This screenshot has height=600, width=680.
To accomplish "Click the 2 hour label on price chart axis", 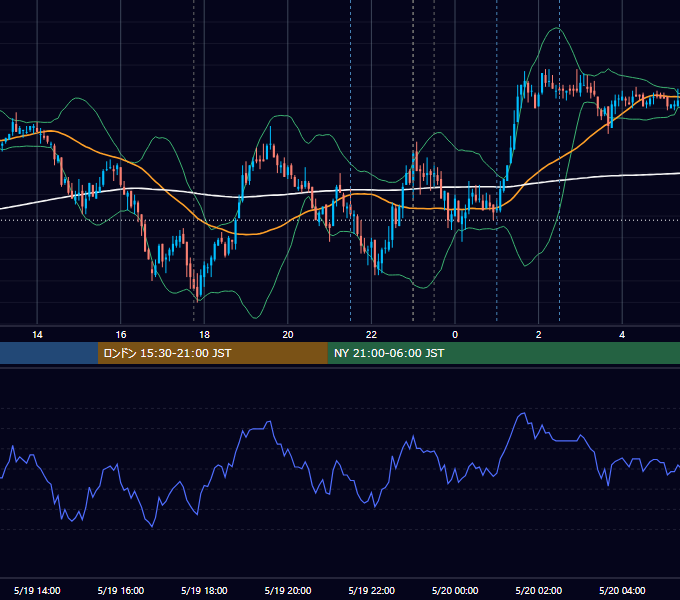I will 539,335.
